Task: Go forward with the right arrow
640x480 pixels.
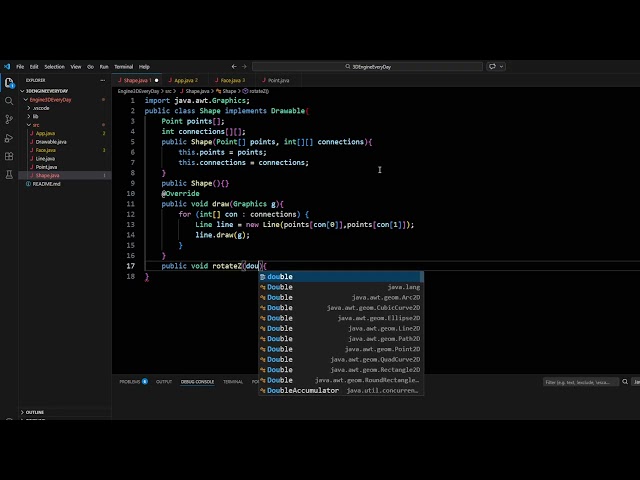Action: pos(244,67)
